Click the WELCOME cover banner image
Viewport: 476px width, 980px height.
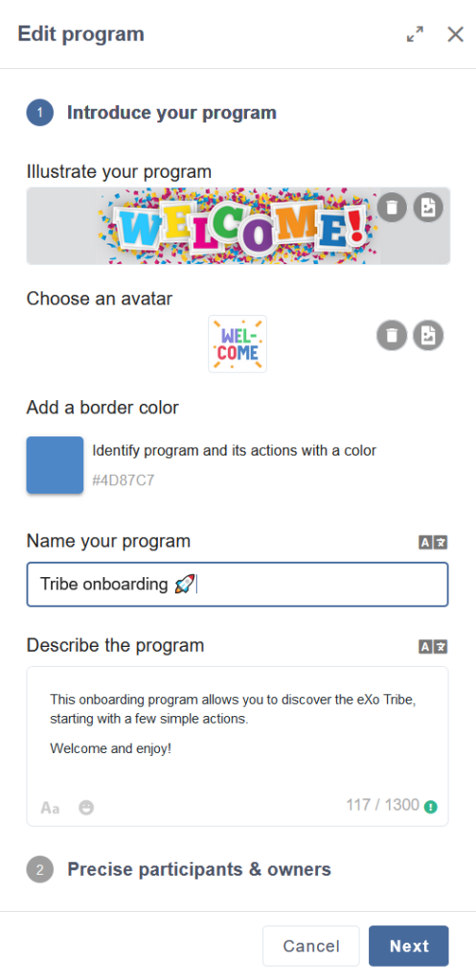(238, 226)
